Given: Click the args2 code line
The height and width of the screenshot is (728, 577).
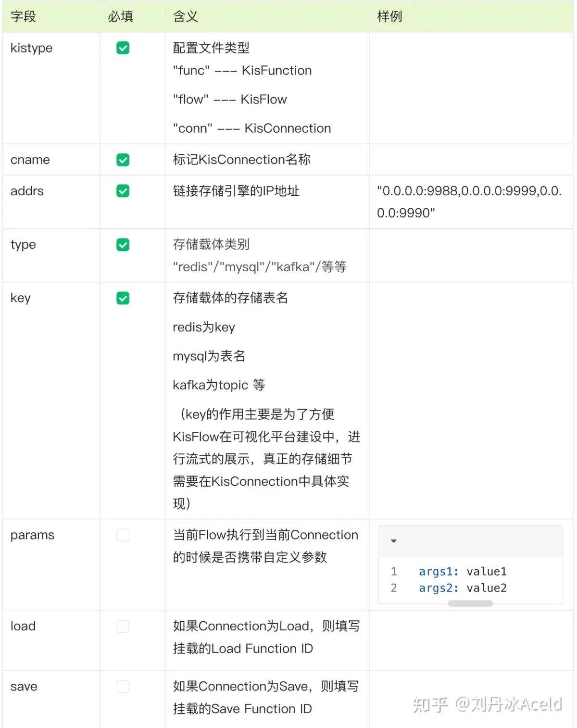Looking at the screenshot, I should (462, 588).
